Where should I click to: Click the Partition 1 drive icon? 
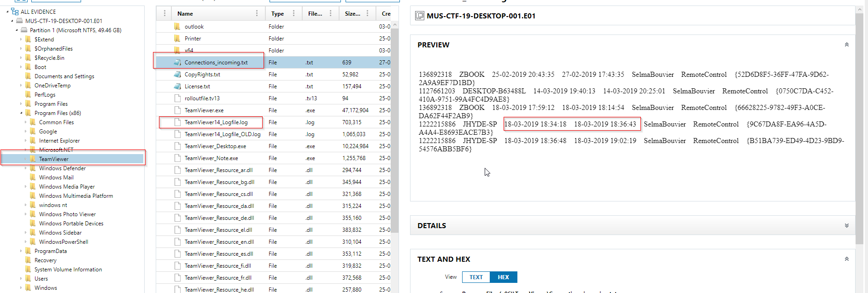tap(24, 30)
